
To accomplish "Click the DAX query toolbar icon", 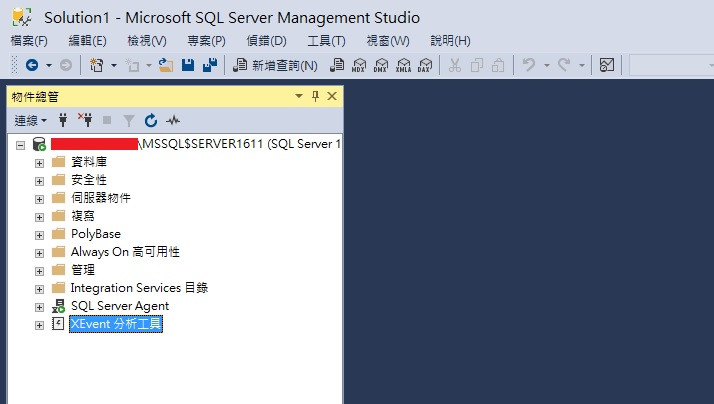I will click(424, 65).
